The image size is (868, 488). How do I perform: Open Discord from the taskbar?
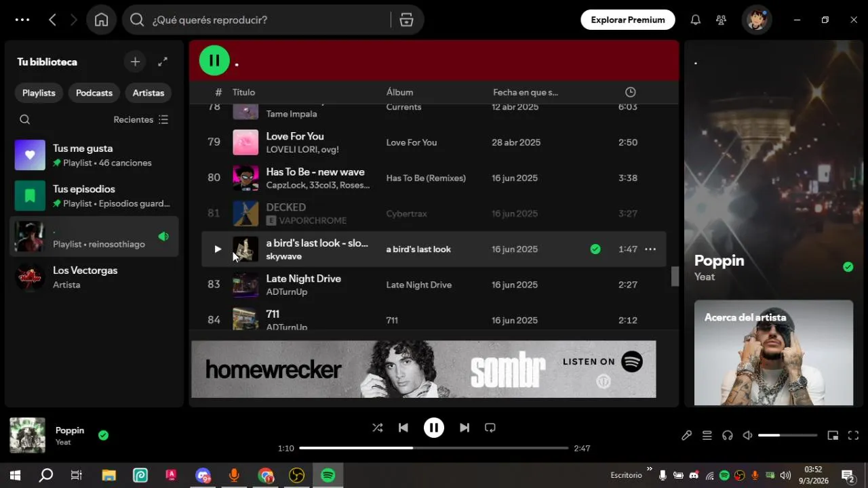coord(203,475)
